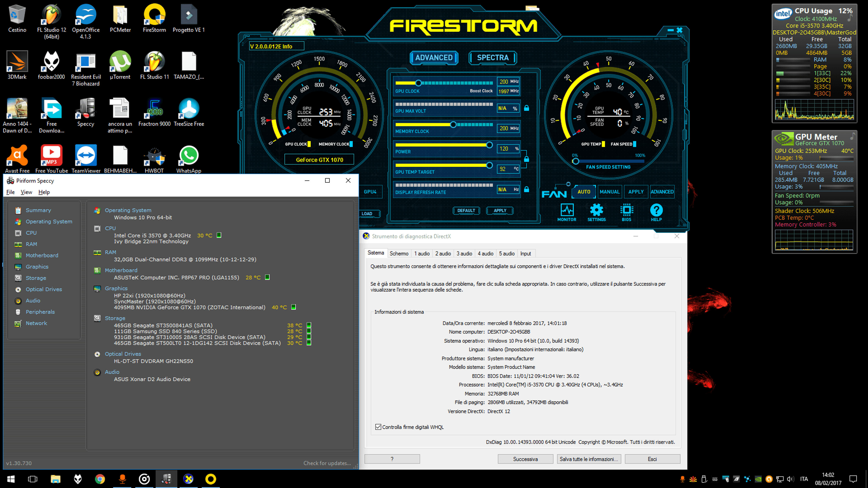
Task: Click the Successiva button
Action: point(525,459)
